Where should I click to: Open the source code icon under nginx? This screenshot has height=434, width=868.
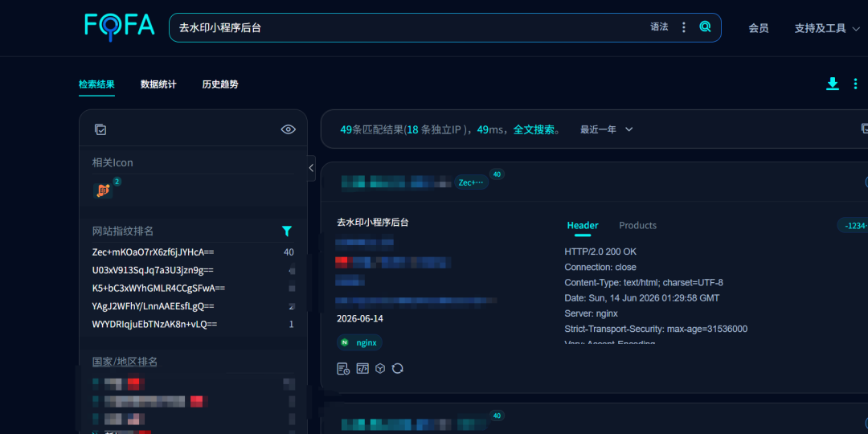(x=362, y=369)
